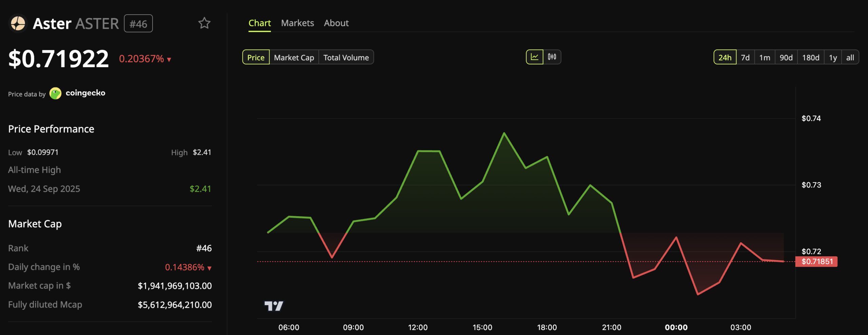Click the 00:00 marker on the time axis

[x=676, y=327]
